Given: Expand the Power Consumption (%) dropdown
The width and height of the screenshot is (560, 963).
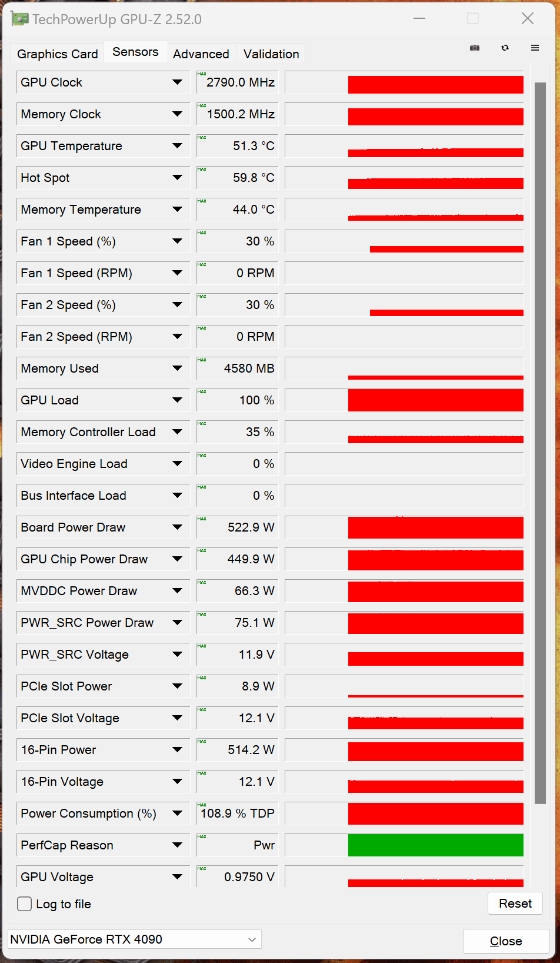Looking at the screenshot, I should pyautogui.click(x=177, y=813).
